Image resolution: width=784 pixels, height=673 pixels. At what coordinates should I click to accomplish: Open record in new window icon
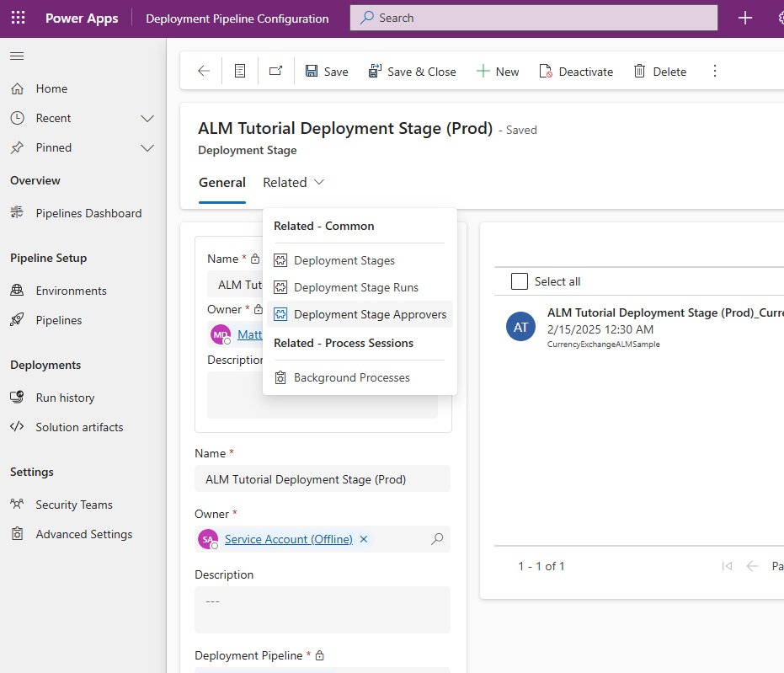[276, 71]
